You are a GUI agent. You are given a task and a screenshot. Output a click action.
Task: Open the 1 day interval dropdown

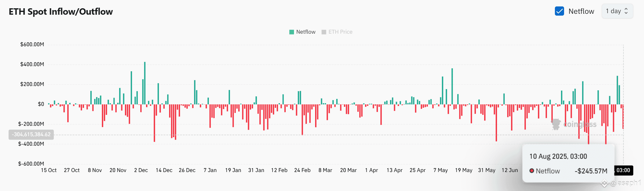pos(617,11)
